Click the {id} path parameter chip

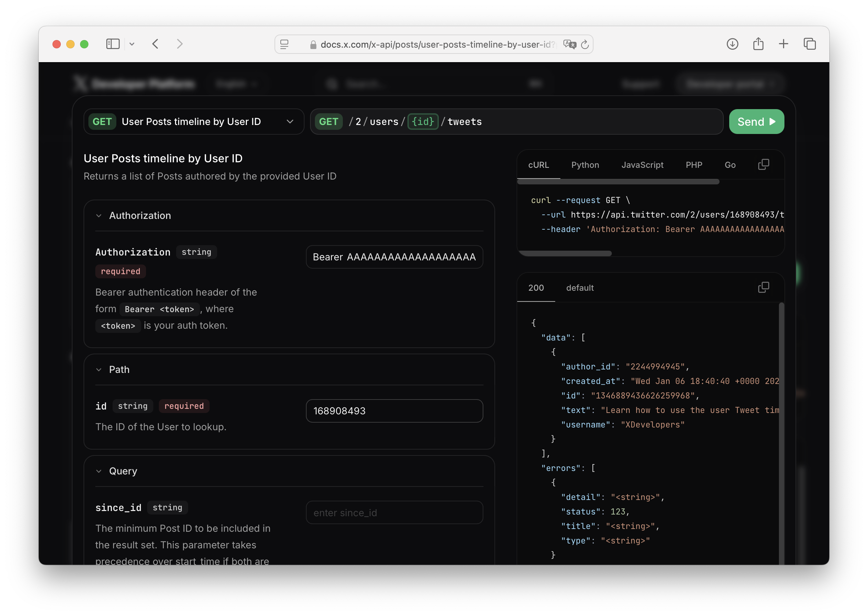pyautogui.click(x=423, y=122)
